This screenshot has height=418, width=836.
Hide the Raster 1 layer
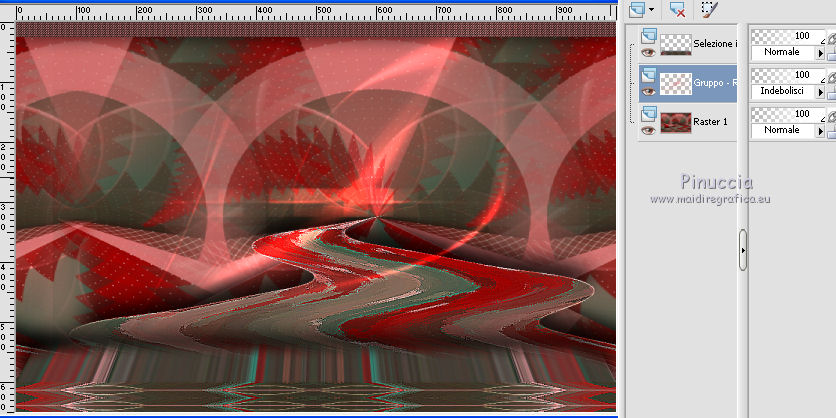point(648,130)
